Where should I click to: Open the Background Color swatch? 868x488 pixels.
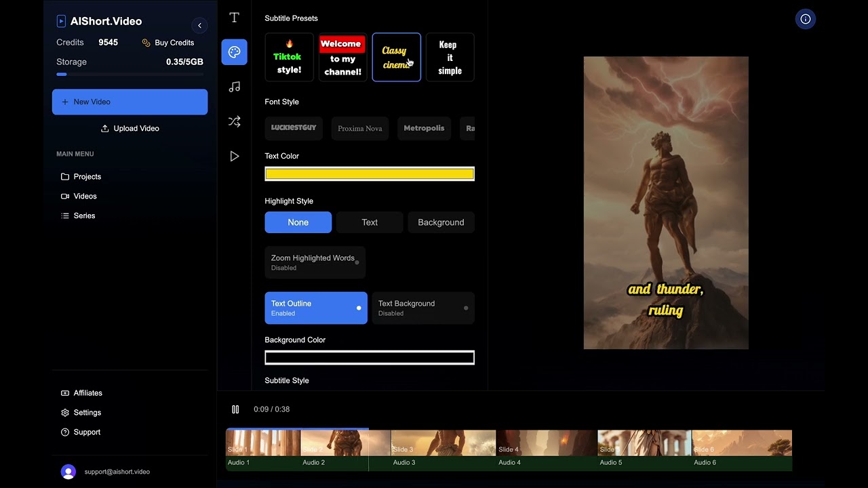370,358
